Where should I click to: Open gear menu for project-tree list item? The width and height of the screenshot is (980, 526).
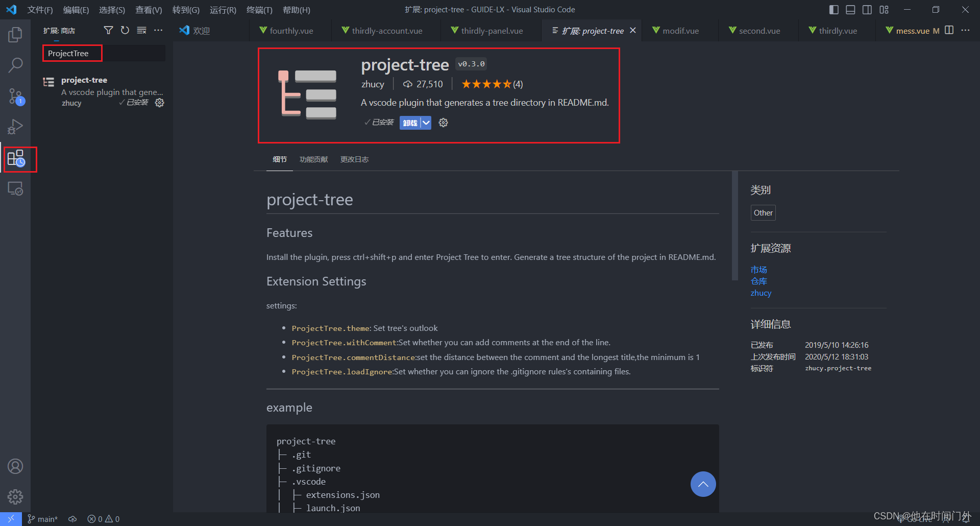click(159, 103)
